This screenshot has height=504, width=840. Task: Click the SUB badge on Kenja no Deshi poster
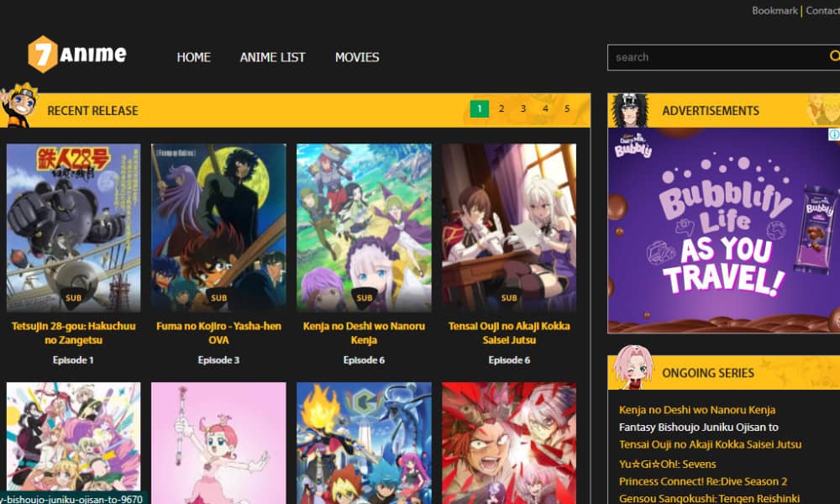coord(365,298)
